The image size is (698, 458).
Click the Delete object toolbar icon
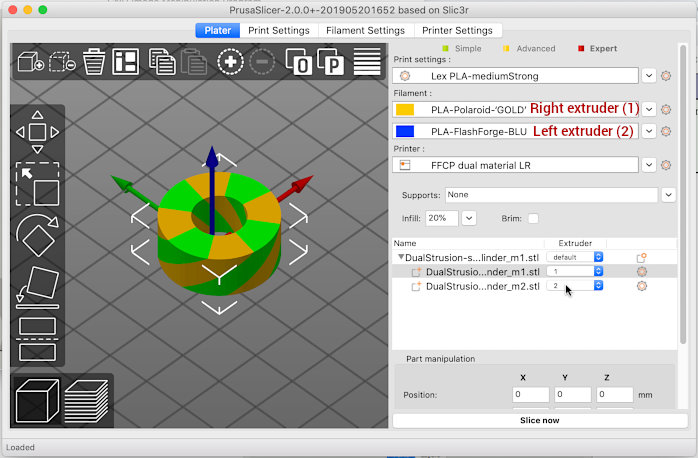[x=62, y=62]
